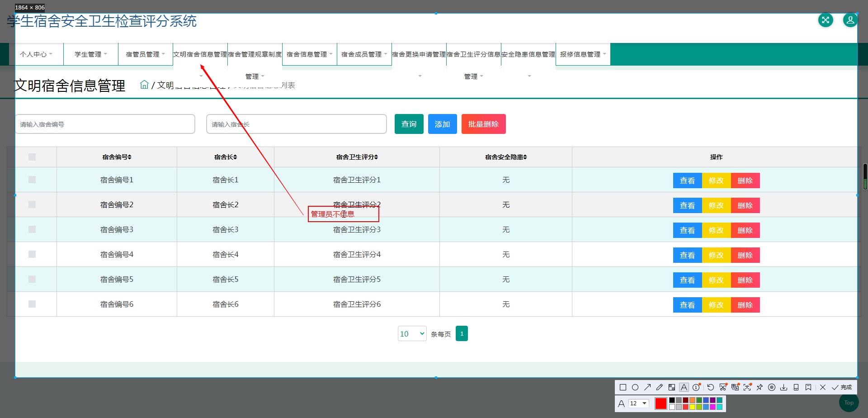Open the 文明宿舍信息管理 nav tab
The width and height of the screenshot is (868, 418).
click(200, 54)
